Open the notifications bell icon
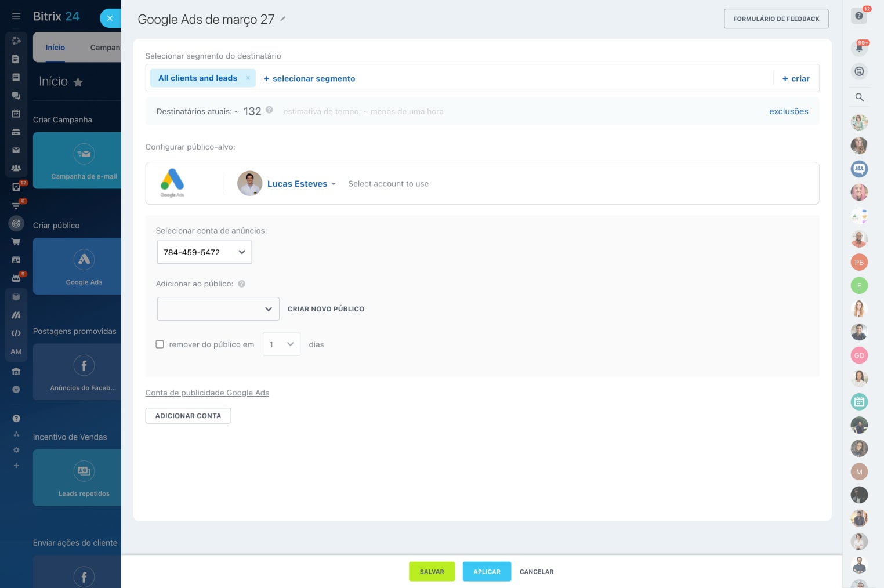Viewport: 884px width, 588px height. click(x=859, y=48)
